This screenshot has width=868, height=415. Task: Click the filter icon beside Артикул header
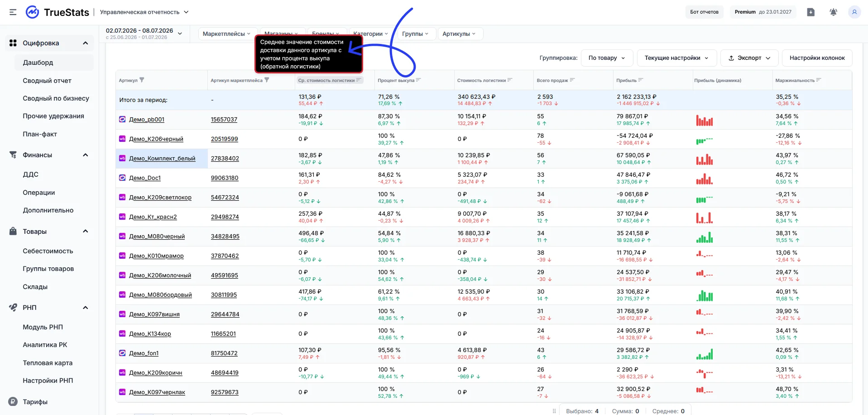(142, 80)
